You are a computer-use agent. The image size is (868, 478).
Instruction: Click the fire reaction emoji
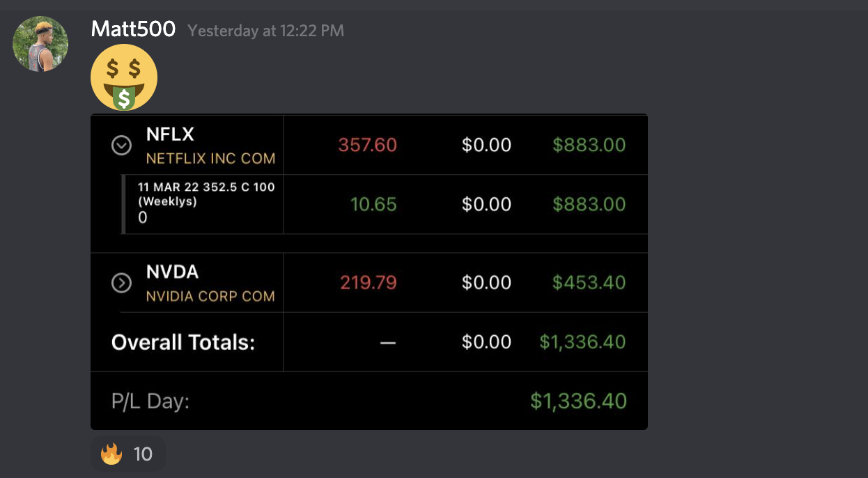111,454
